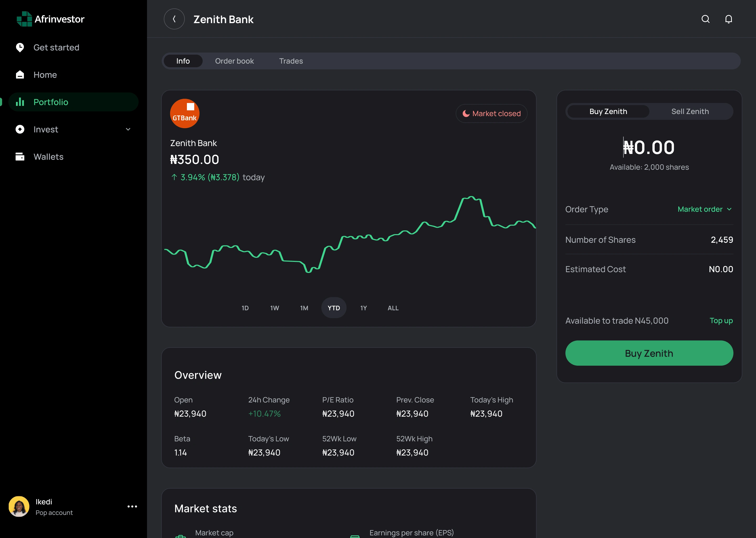Screen dimensions: 756x538
Task: Click the back arrow button
Action: (174, 19)
